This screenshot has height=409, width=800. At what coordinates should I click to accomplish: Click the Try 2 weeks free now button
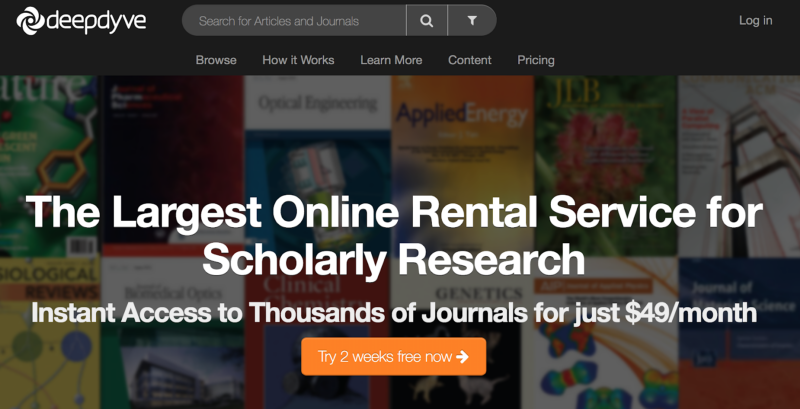tap(393, 356)
